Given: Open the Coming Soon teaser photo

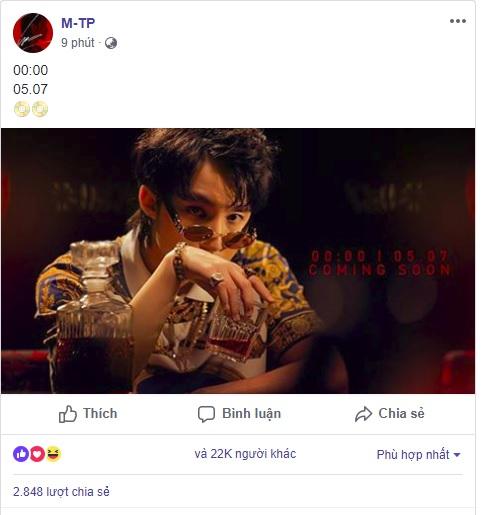Looking at the screenshot, I should 238,261.
